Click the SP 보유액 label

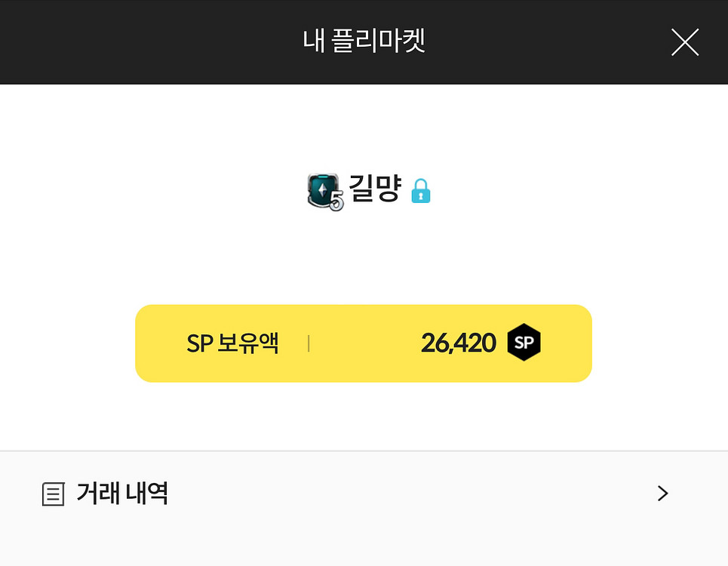(232, 343)
